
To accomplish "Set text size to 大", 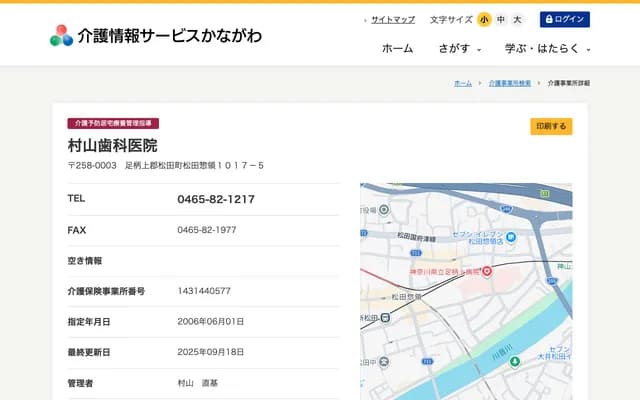I will pyautogui.click(x=517, y=20).
